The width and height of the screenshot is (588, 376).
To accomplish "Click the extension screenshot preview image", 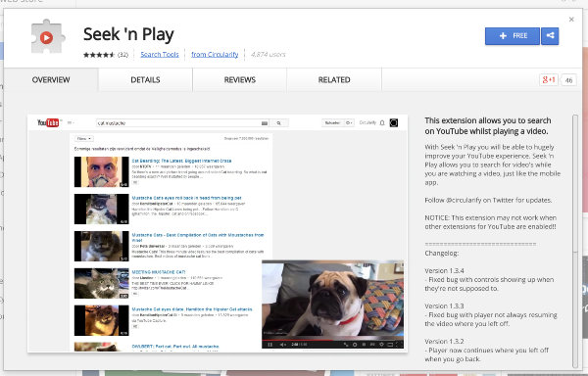I will pyautogui.click(x=218, y=233).
